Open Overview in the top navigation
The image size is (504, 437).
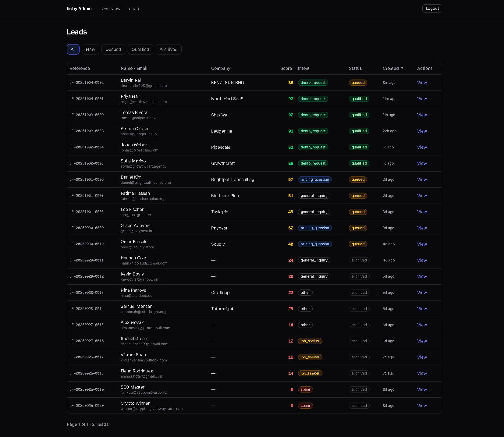(x=111, y=9)
